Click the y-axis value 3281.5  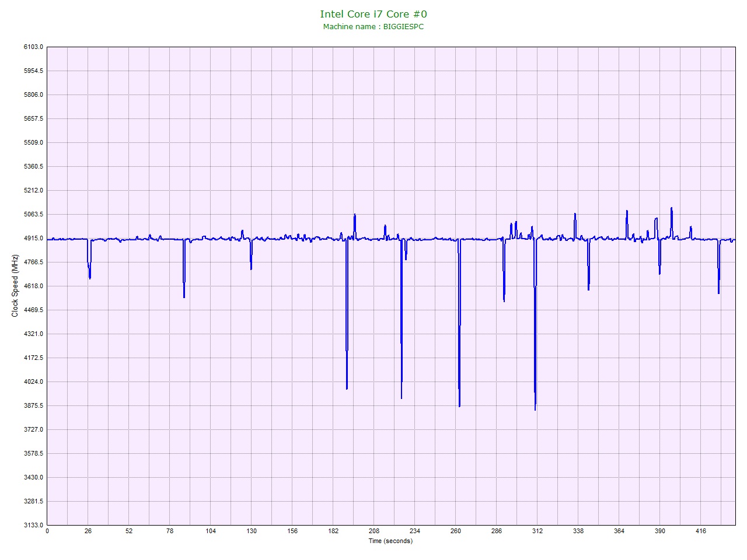click(34, 501)
